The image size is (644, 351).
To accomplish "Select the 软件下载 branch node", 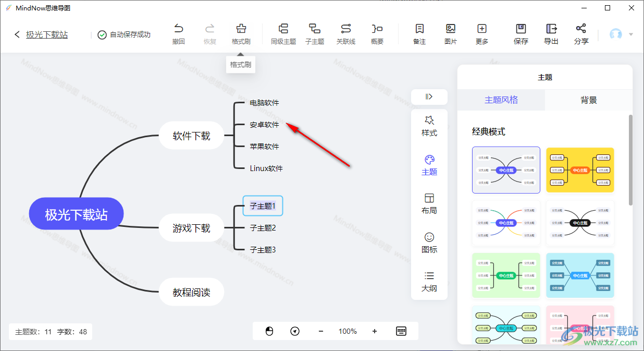I will click(192, 136).
